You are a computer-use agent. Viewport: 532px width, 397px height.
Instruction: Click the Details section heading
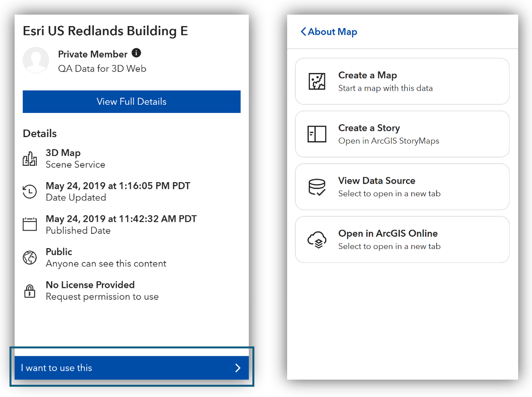click(40, 134)
